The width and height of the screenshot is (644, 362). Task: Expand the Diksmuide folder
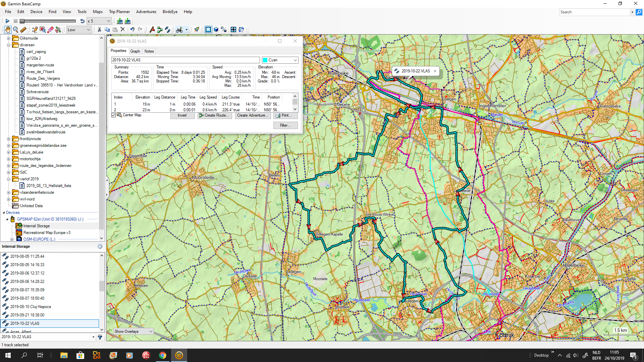point(9,38)
